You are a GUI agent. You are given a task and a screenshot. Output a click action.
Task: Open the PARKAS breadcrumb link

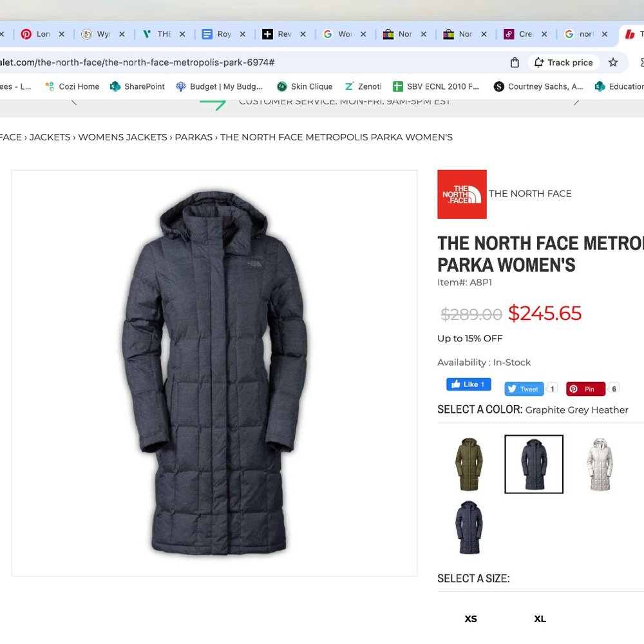[x=193, y=137]
